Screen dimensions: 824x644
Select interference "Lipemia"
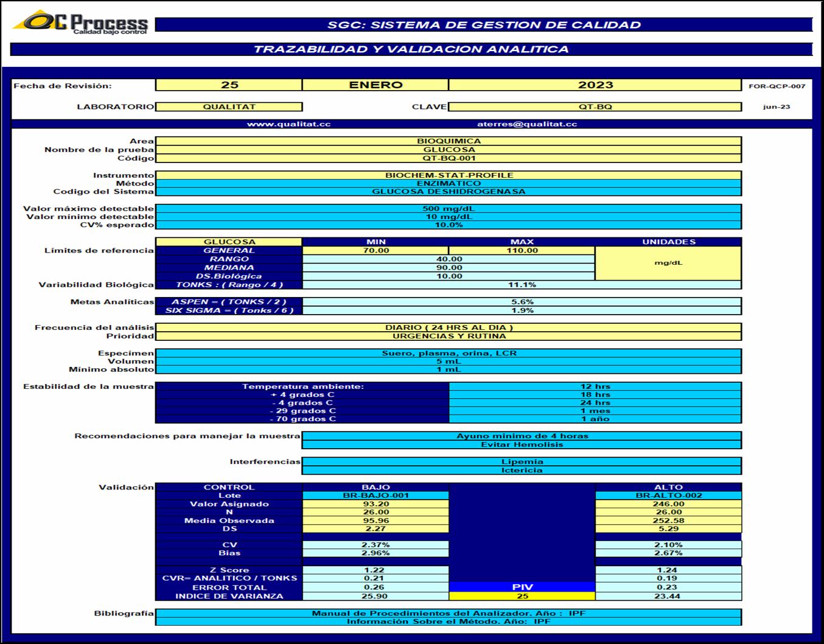click(522, 461)
